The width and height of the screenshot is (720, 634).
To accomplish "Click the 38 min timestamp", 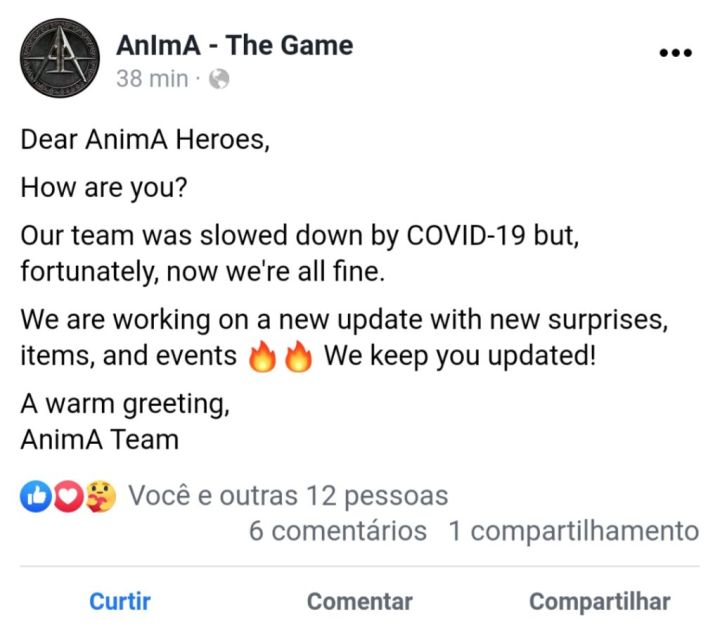I will [152, 79].
